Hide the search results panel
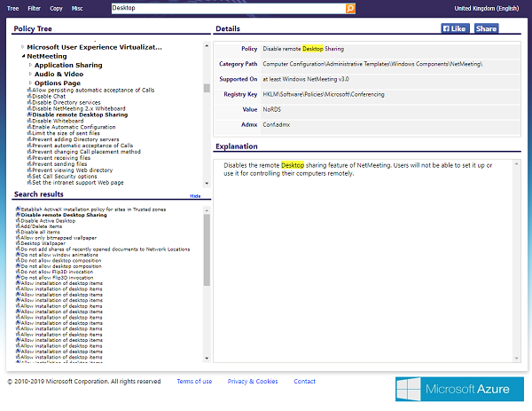This screenshot has width=532, height=411. click(195, 196)
